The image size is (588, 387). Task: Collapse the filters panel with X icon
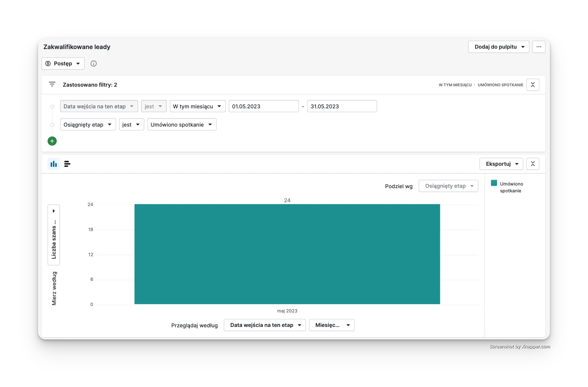click(x=532, y=85)
